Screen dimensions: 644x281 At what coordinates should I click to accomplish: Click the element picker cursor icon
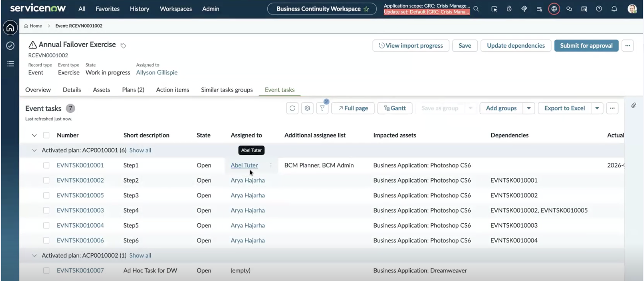point(494,9)
